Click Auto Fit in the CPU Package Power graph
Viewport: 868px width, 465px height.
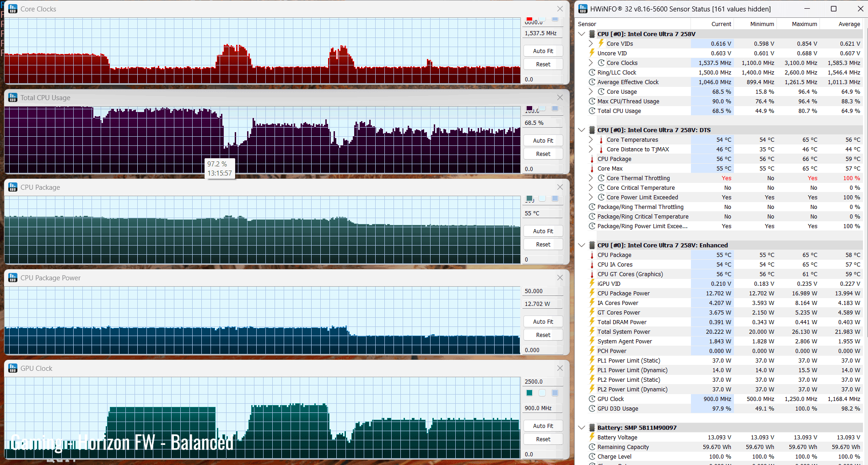(x=543, y=322)
